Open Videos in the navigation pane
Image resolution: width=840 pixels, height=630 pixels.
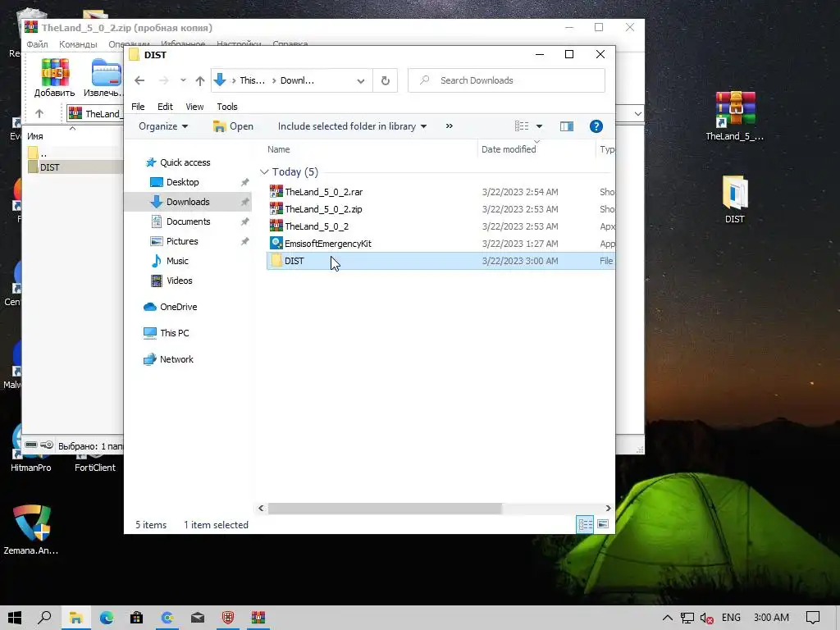click(179, 281)
